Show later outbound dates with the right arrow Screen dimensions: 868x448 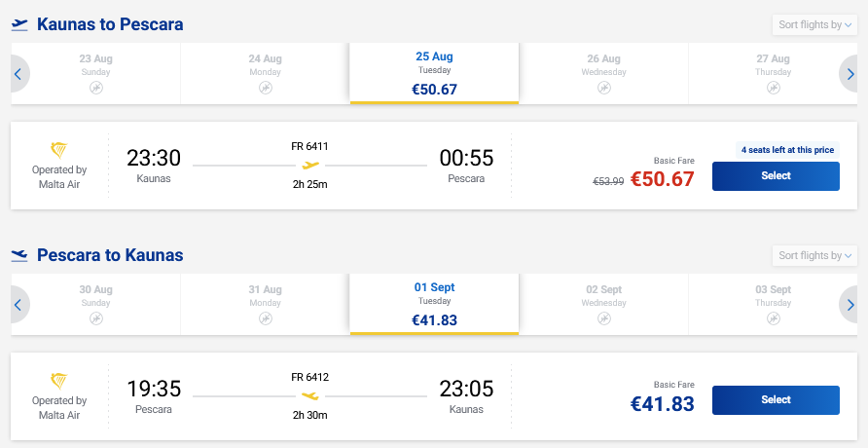tap(849, 74)
